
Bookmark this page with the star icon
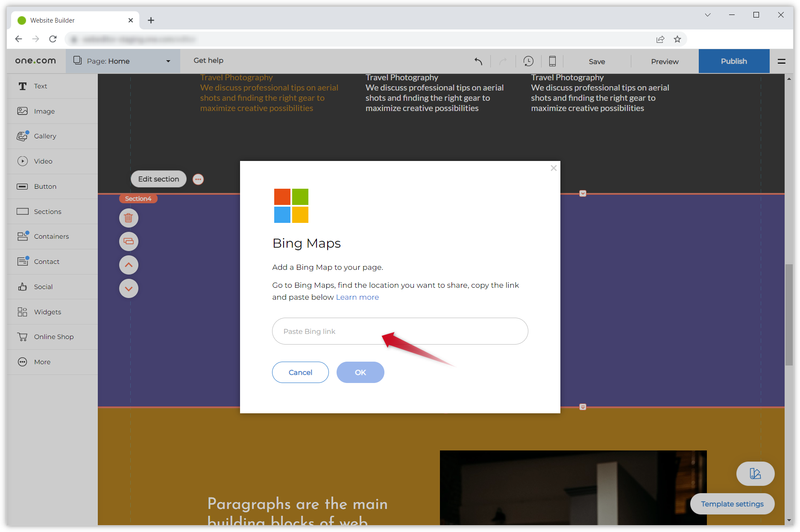pyautogui.click(x=677, y=39)
